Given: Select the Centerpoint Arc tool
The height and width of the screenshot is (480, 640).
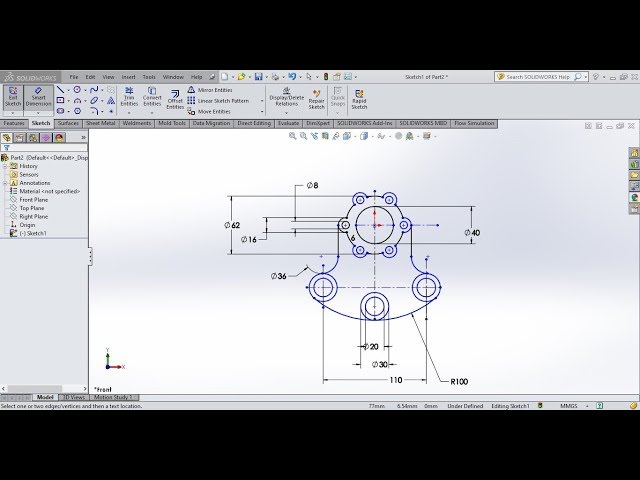Looking at the screenshot, I should (x=77, y=100).
